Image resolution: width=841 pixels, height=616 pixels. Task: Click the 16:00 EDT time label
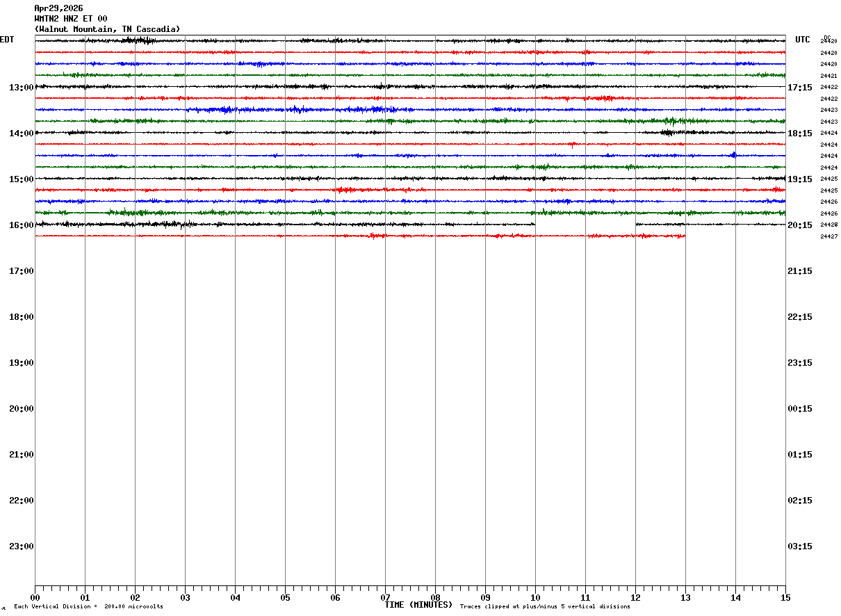tap(22, 225)
